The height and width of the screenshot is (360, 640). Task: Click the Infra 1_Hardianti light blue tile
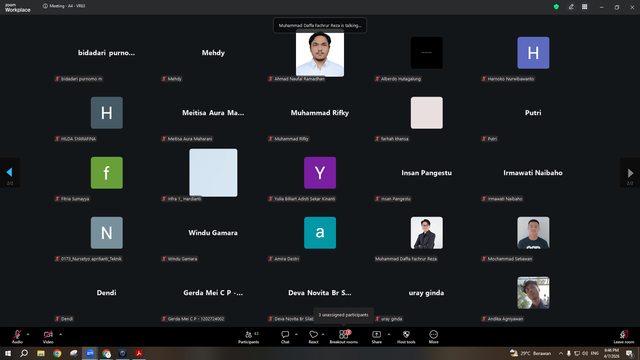click(213, 173)
